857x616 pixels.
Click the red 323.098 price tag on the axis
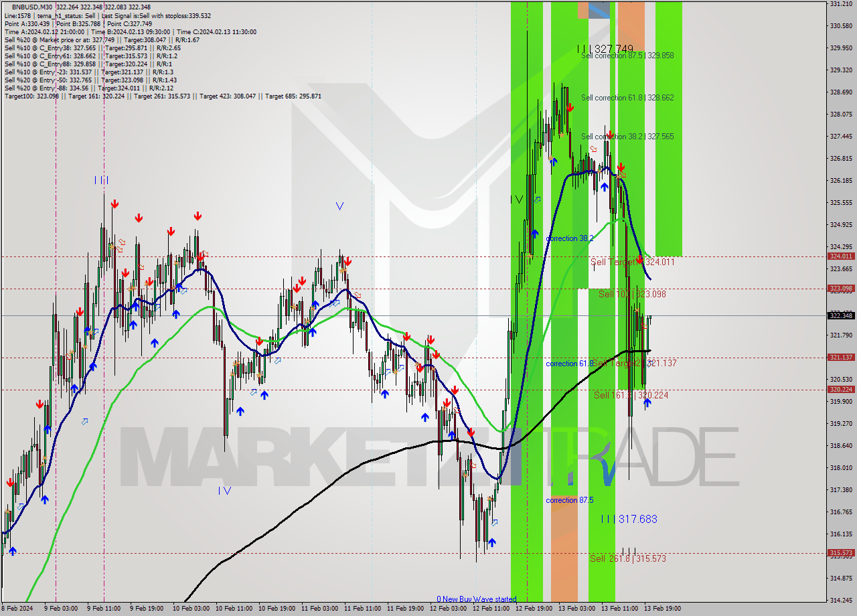point(841,289)
